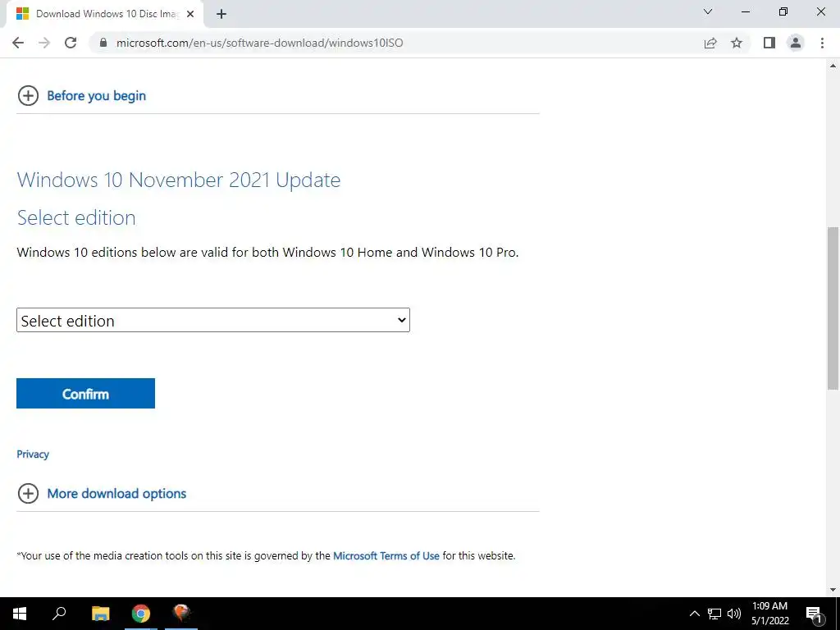The height and width of the screenshot is (630, 840).
Task: Reload the current page
Action: pyautogui.click(x=71, y=43)
